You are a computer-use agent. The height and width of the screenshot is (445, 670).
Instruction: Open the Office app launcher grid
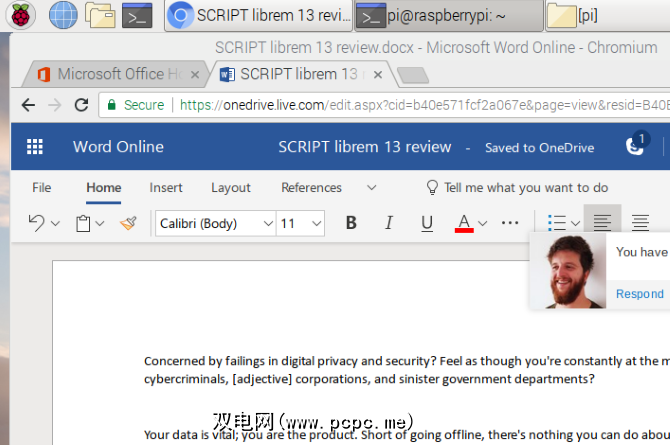click(x=35, y=147)
